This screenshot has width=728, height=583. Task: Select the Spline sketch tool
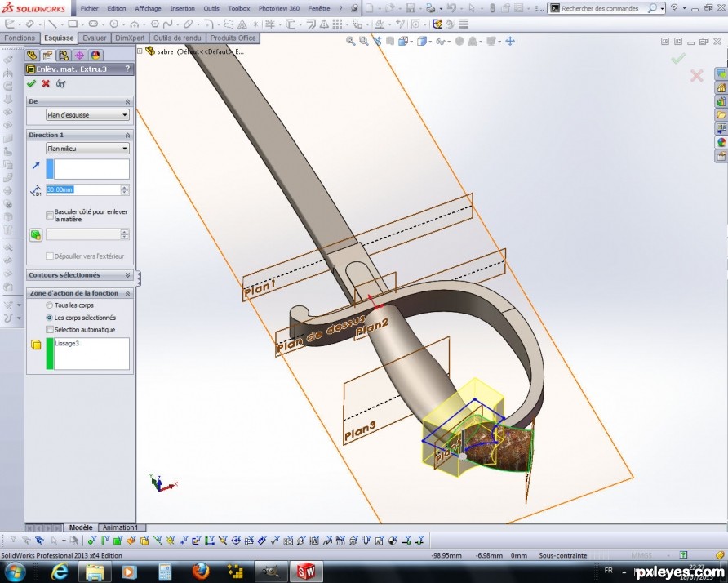[167, 24]
